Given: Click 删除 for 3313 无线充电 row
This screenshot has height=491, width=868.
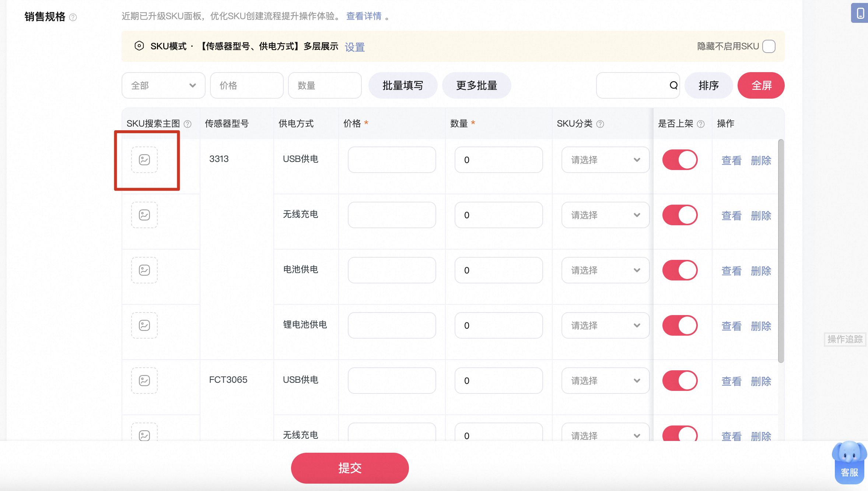Looking at the screenshot, I should (x=761, y=216).
